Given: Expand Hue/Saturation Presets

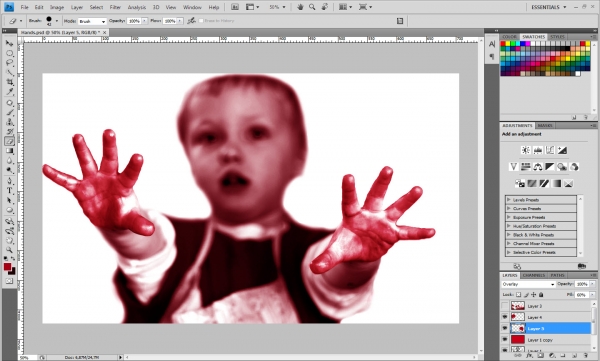Looking at the screenshot, I should tap(509, 226).
